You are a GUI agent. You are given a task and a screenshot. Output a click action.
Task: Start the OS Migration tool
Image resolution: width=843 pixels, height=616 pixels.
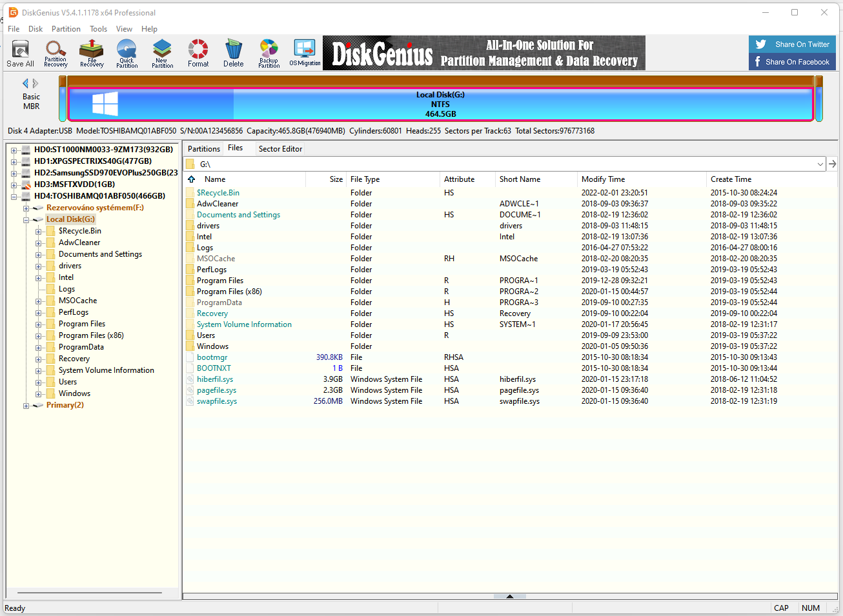[305, 53]
